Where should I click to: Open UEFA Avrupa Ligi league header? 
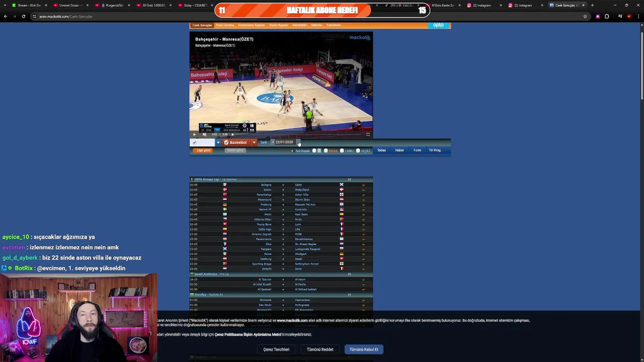281,179
